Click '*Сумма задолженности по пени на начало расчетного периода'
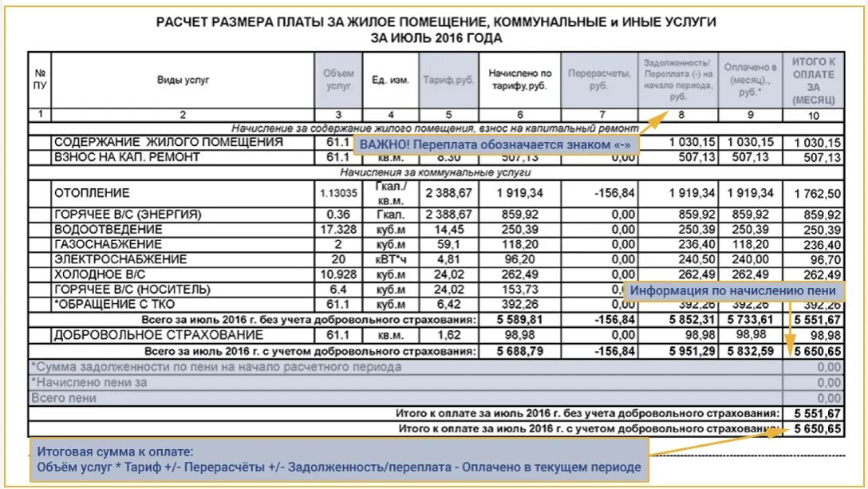 coord(216,367)
